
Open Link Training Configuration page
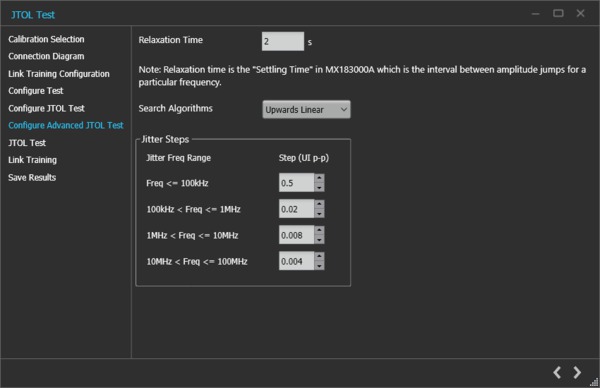(59, 73)
